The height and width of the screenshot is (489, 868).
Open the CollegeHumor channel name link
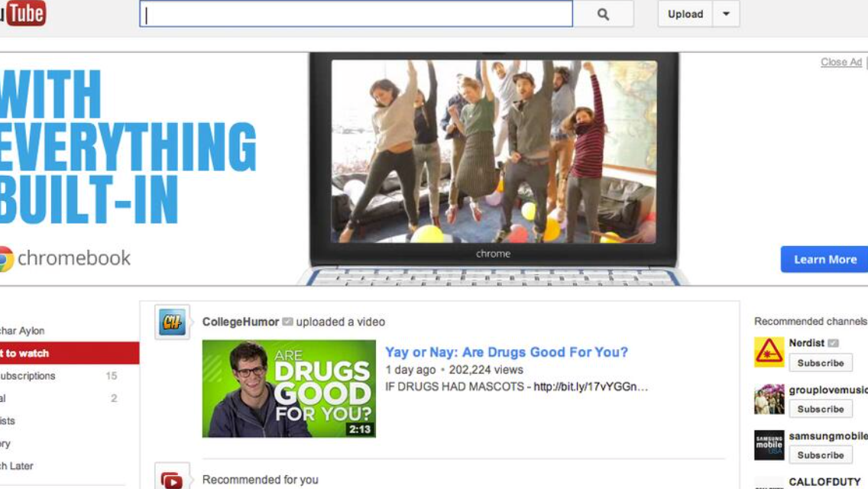coord(240,322)
